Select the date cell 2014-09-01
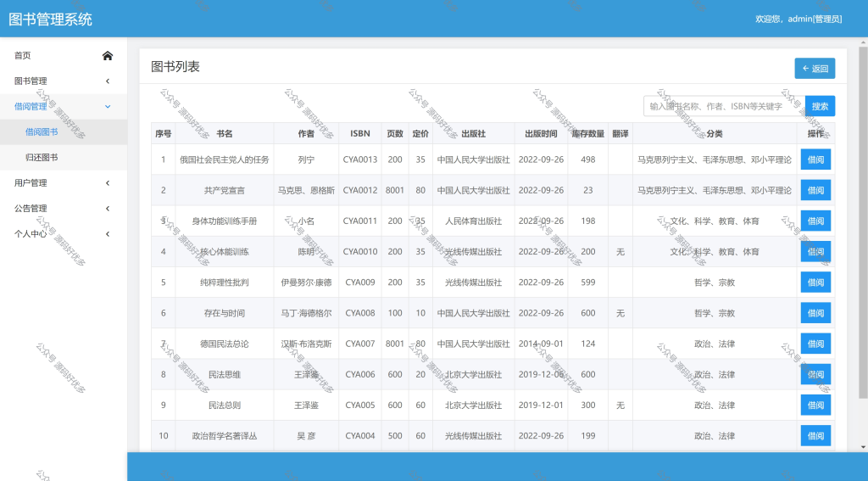This screenshot has height=481, width=868. [541, 344]
